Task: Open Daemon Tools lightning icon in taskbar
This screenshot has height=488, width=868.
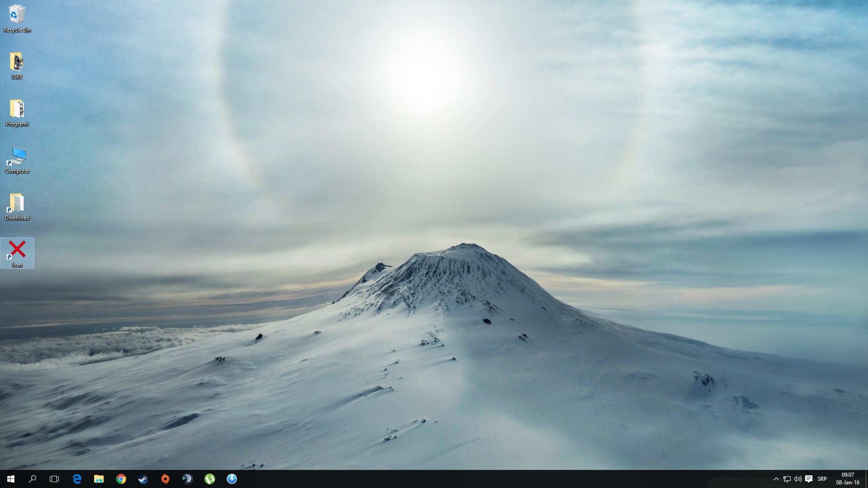Action: click(231, 479)
